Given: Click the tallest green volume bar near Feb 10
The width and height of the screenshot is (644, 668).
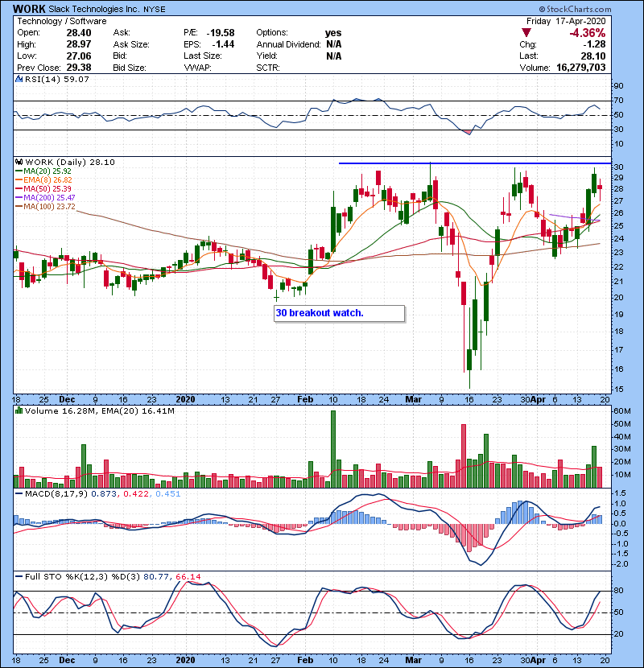Looking at the screenshot, I should coord(333,449).
